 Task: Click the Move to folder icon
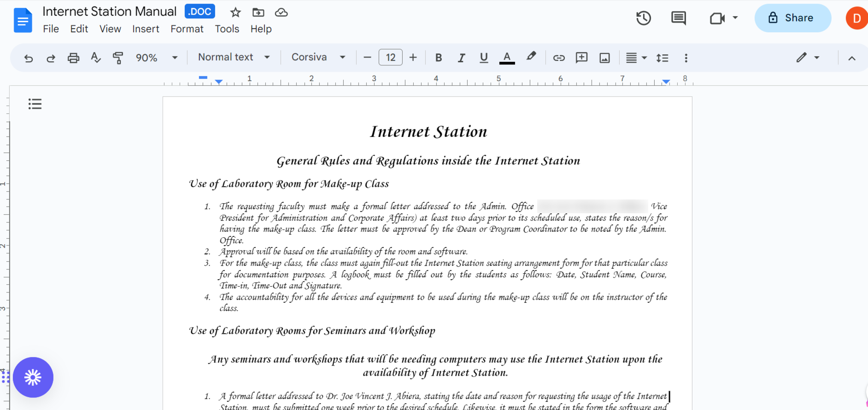(258, 12)
